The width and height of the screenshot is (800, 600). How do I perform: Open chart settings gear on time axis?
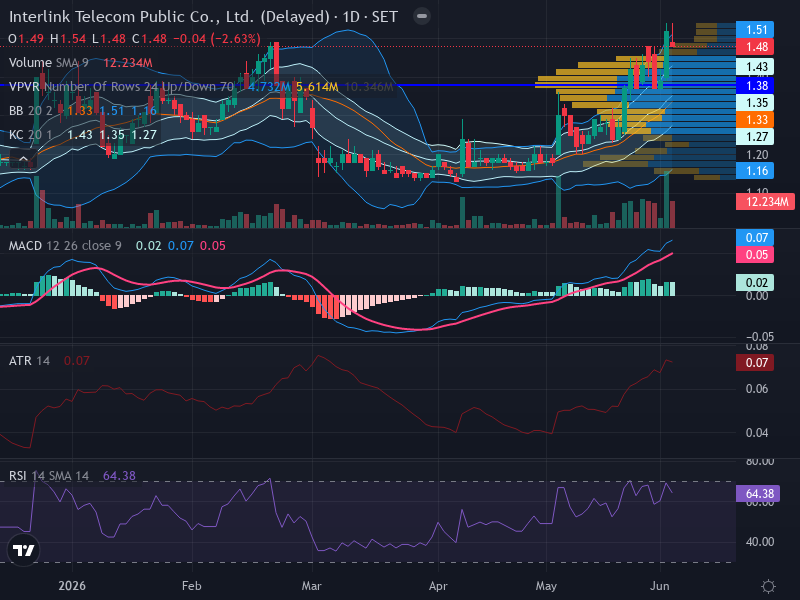(x=768, y=586)
